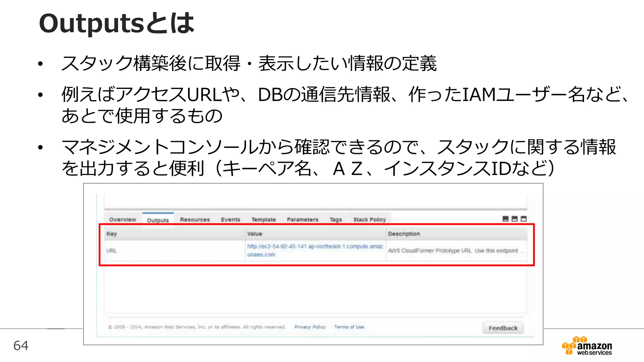
Task: Select the AWS CloudFormer Prototype URL description
Action: (x=456, y=250)
